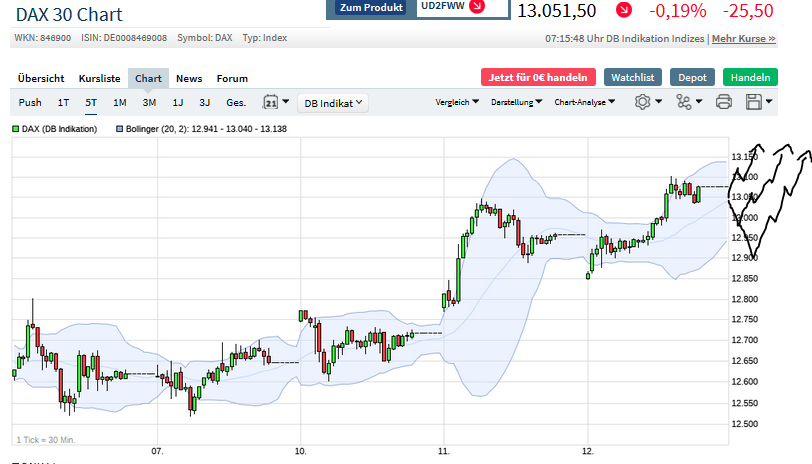
Task: Open the Chart-Analyse dropdown
Action: pyautogui.click(x=584, y=102)
